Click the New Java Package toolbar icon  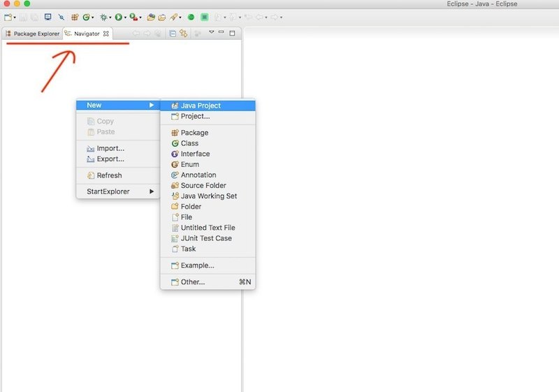[x=75, y=17]
